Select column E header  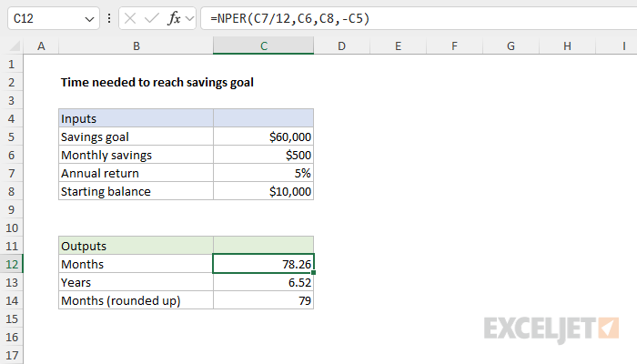click(399, 45)
